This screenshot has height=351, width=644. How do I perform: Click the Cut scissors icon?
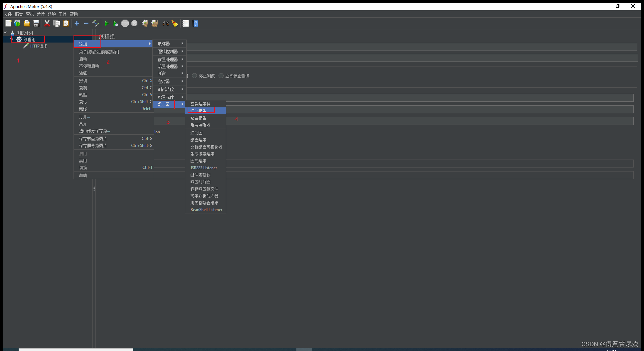tap(47, 23)
